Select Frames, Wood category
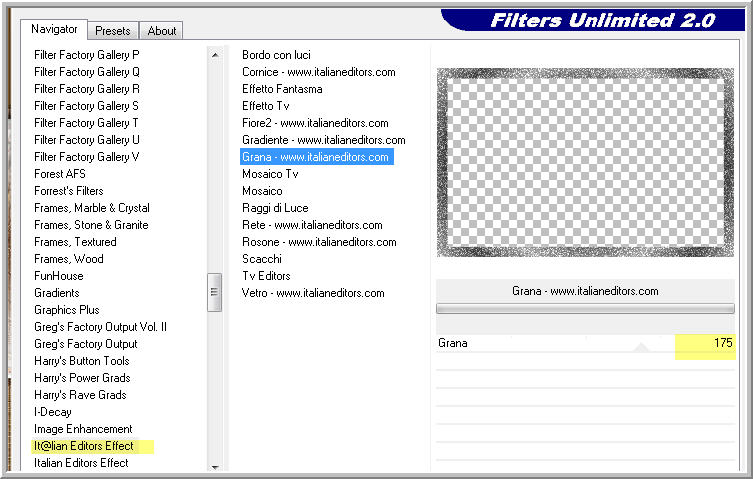753x479 pixels. click(x=69, y=259)
